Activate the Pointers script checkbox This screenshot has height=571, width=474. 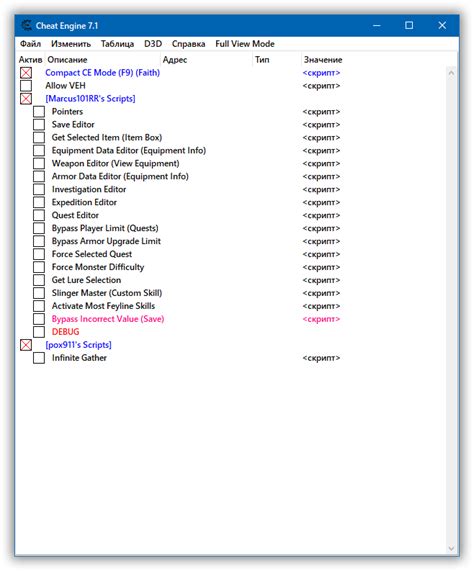pos(39,112)
